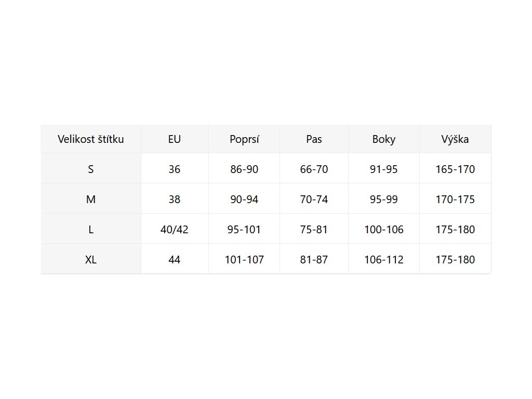The height and width of the screenshot is (399, 532).
Task: Select the 66-70 waist cell
Action: [314, 169]
